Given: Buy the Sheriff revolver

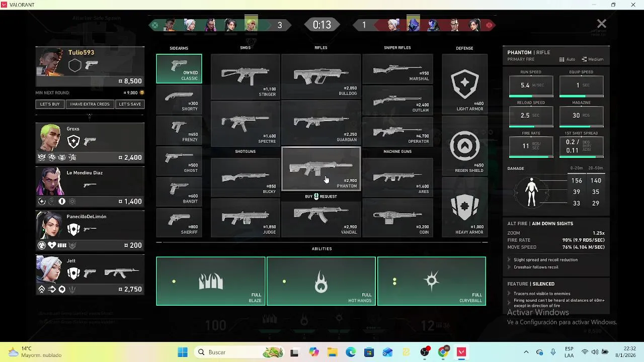Looking at the screenshot, I should coord(179,222).
